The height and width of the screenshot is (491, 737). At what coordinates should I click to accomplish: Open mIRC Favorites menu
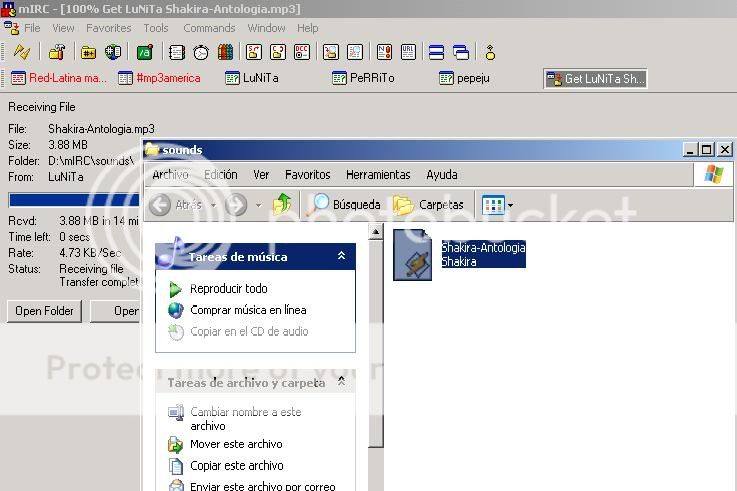[x=109, y=28]
